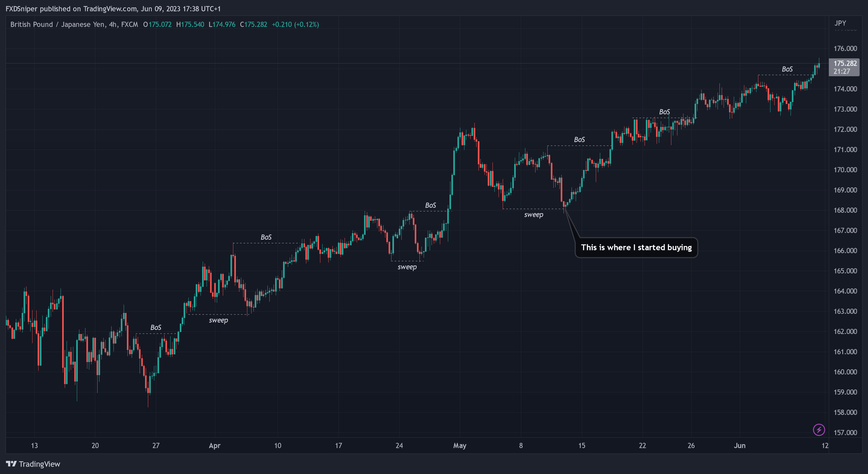
Task: Click the JPY currency label on the price axis
Action: tap(840, 23)
